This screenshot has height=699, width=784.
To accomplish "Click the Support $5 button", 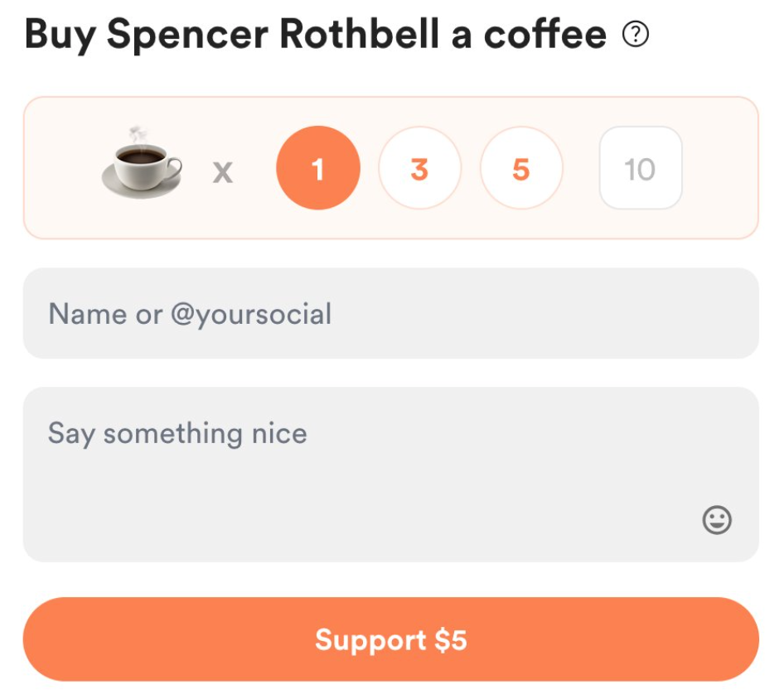I will click(x=391, y=639).
